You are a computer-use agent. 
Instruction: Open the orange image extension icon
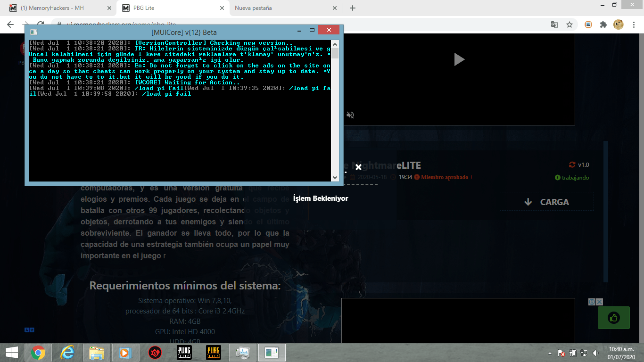tap(588, 25)
